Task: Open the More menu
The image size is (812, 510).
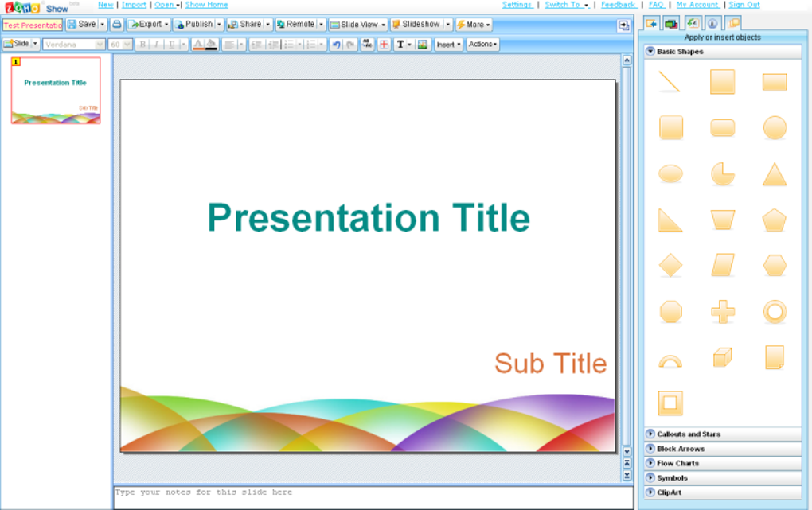Action: tap(474, 25)
